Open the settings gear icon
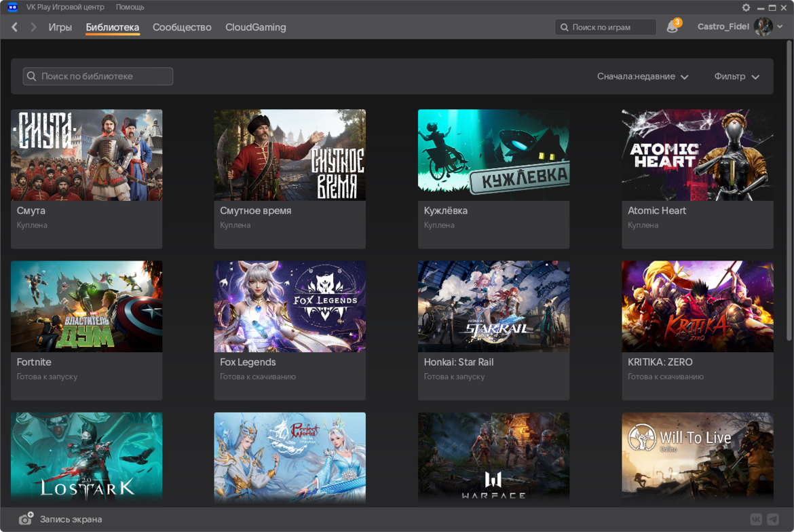Viewport: 794px width, 532px height. (x=746, y=7)
